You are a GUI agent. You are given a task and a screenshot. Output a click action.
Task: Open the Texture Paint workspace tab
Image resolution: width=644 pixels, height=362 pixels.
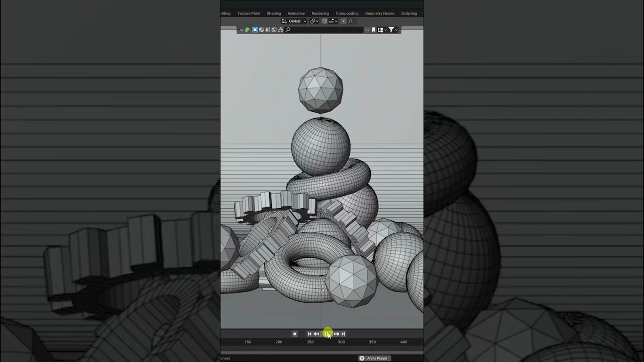(x=249, y=14)
